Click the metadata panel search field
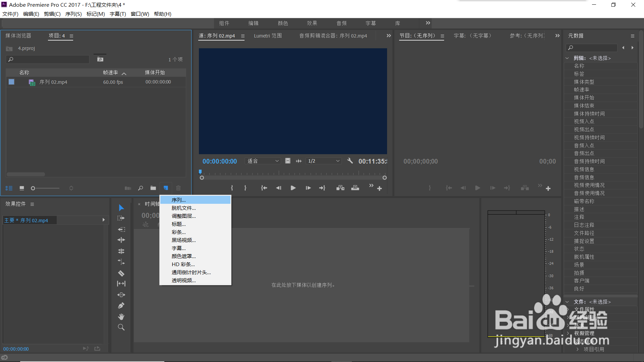 (x=592, y=48)
